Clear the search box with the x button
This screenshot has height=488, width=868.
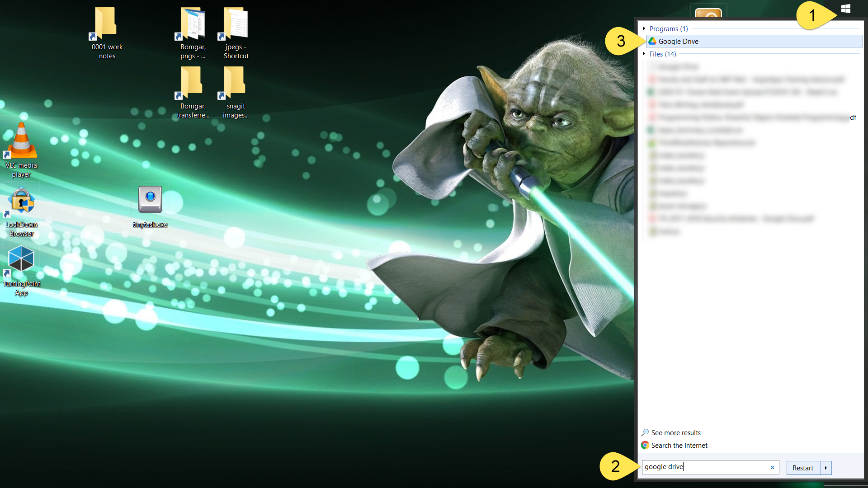click(x=772, y=468)
